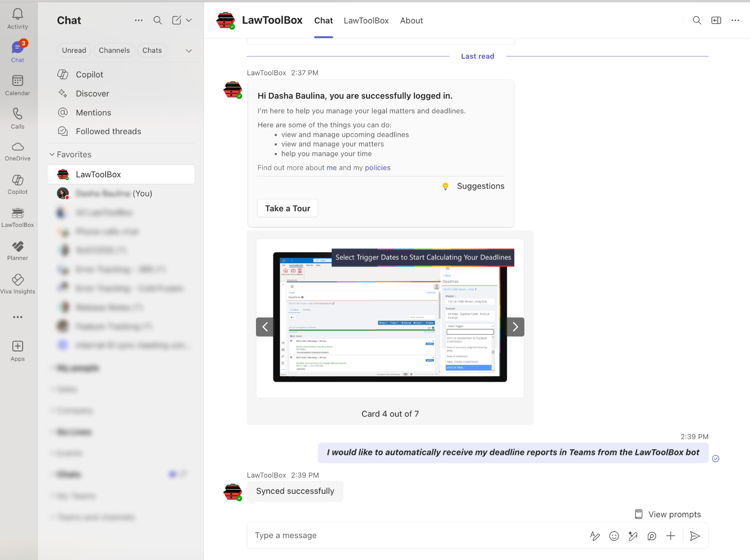Go to next tour card
The height and width of the screenshot is (560, 750).
point(516,327)
